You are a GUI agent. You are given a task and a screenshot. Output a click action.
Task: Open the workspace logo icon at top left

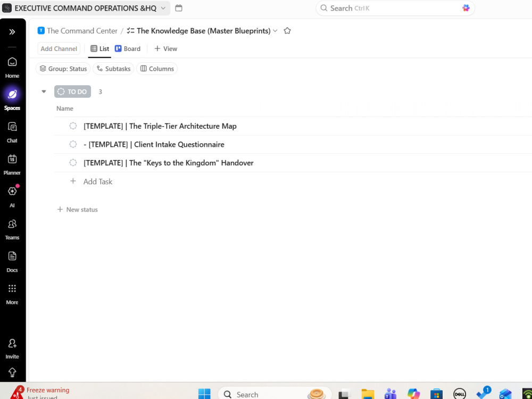tap(7, 8)
